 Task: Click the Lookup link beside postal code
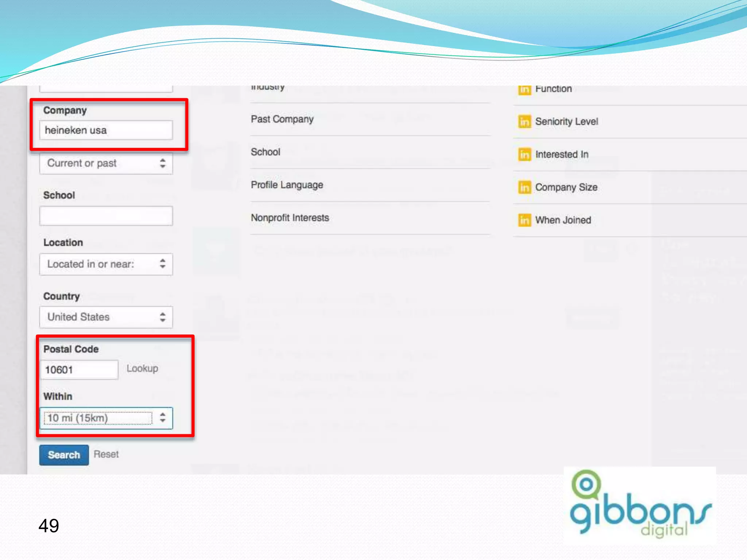point(142,369)
